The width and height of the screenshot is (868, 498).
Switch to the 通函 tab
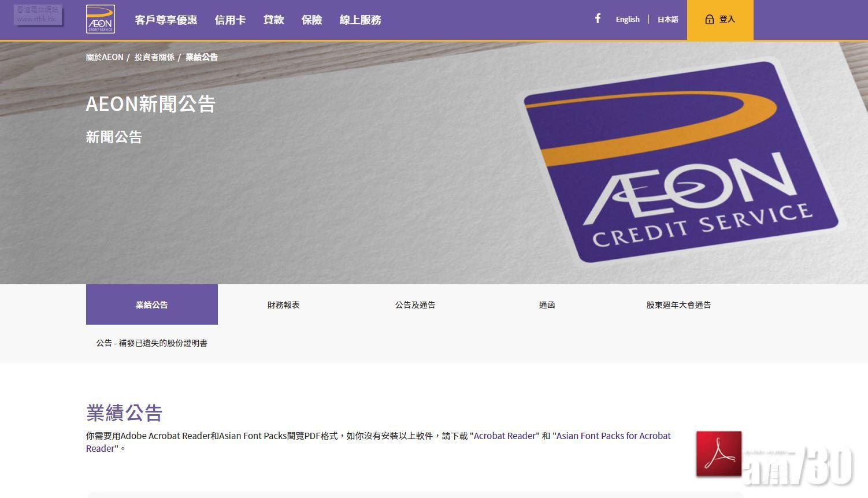547,304
